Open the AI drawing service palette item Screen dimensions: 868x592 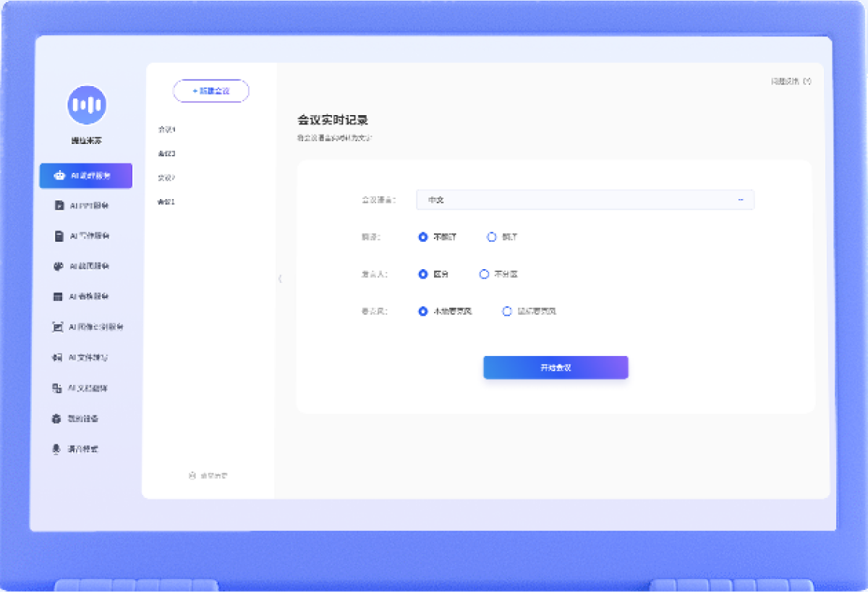point(82,266)
